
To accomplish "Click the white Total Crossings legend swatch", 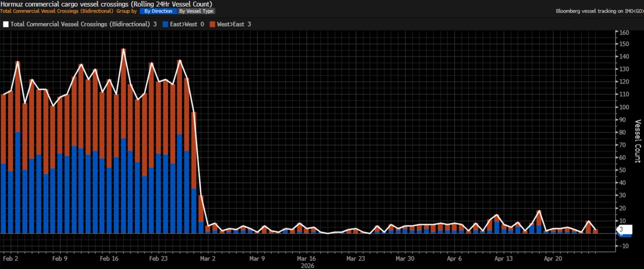I will [6, 24].
